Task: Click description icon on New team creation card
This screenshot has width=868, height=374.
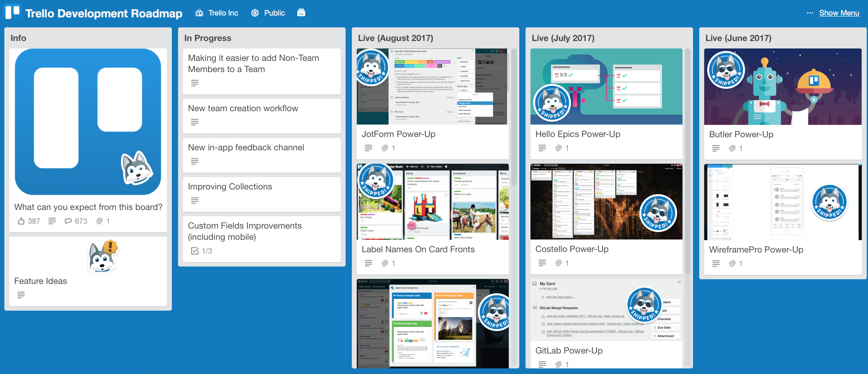Action: coord(195,122)
